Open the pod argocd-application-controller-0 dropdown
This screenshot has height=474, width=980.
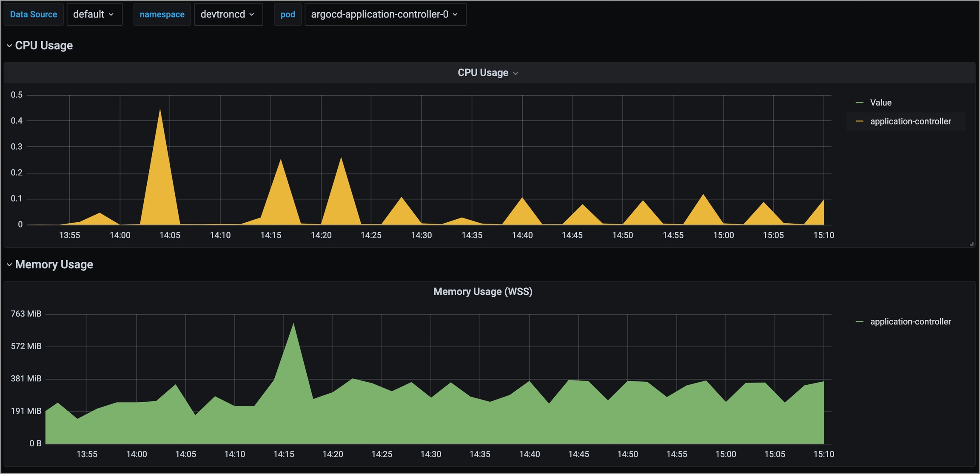[385, 14]
